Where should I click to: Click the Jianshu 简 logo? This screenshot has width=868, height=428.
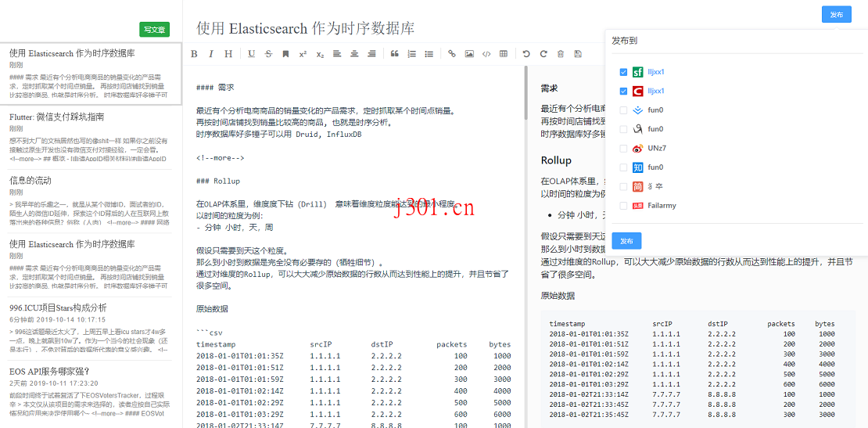tap(638, 186)
